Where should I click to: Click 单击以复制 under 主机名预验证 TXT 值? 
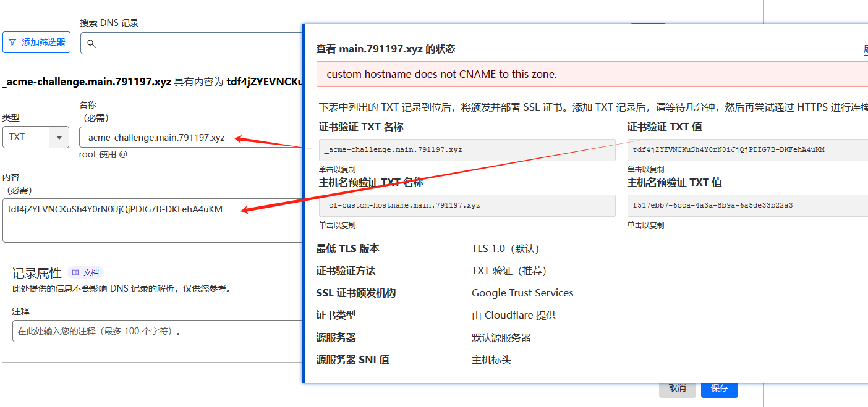click(x=645, y=225)
